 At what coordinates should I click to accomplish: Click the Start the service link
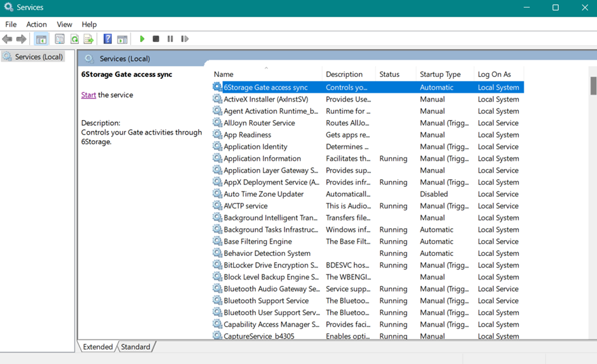88,95
